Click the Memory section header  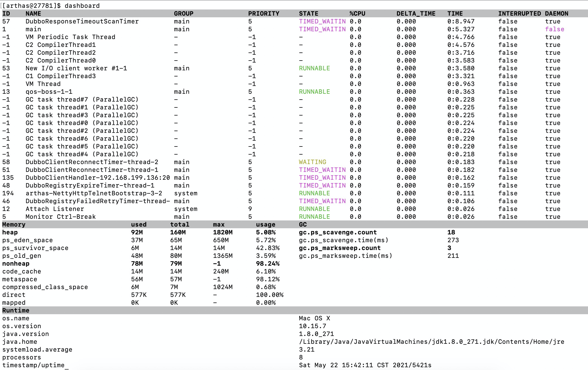tap(14, 224)
